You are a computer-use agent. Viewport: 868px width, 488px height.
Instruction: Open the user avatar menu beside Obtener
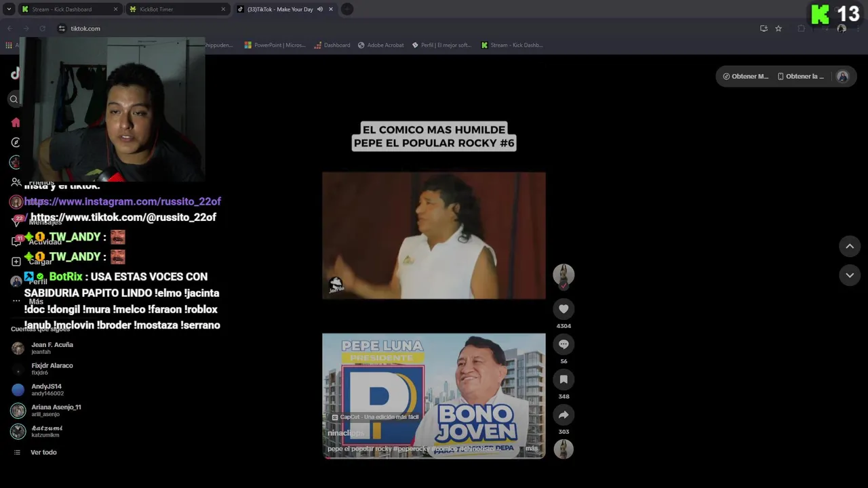(x=843, y=77)
